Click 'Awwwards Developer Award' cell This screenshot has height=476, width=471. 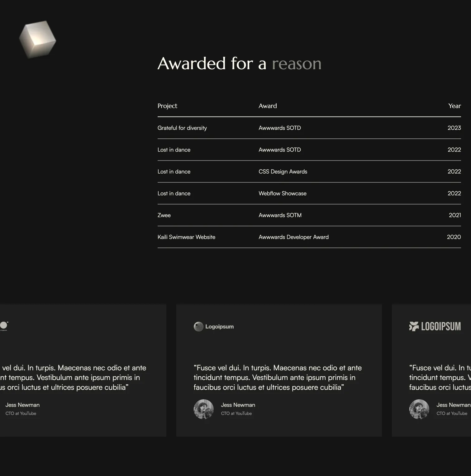pyautogui.click(x=293, y=237)
